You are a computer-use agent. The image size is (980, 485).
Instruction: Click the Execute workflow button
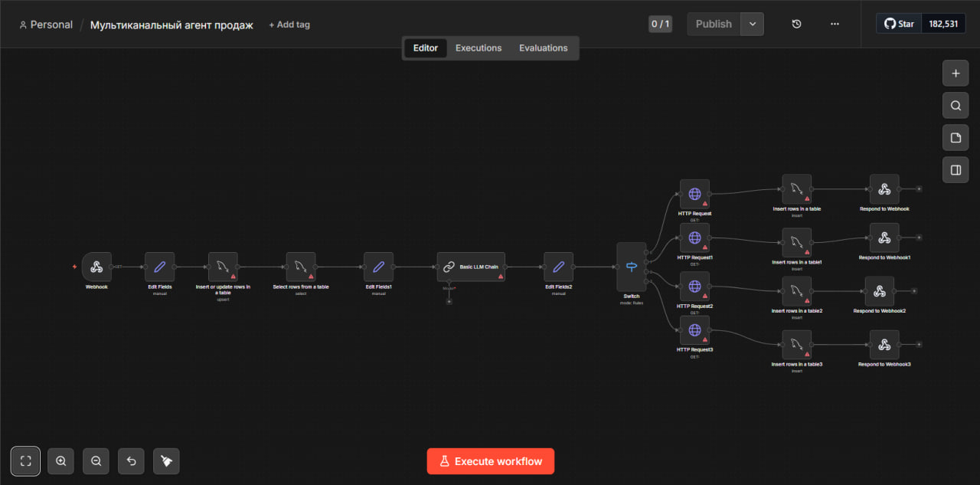(490, 461)
